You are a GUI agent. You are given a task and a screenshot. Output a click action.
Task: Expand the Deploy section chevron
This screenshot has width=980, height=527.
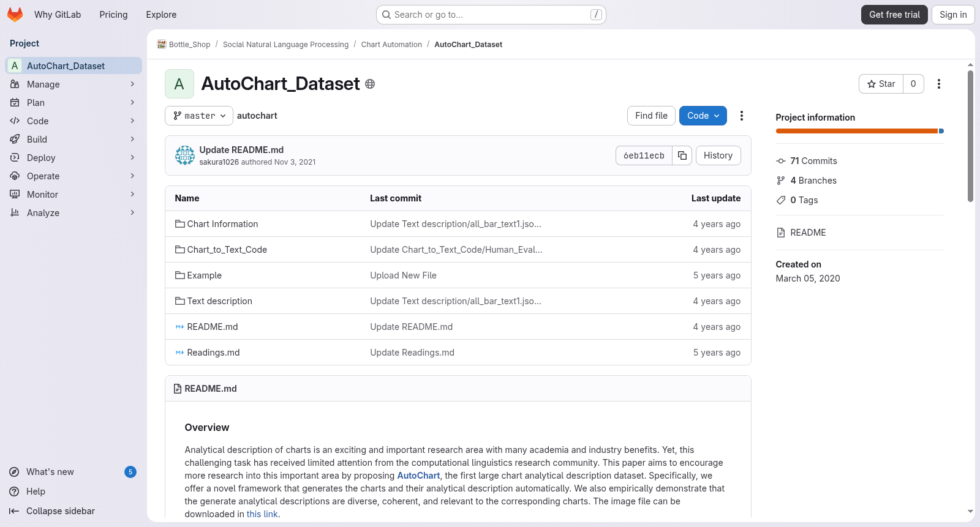coord(132,158)
